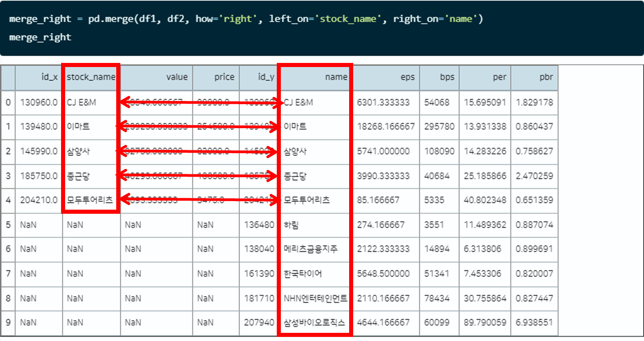Click bps value 78434
The width and height of the screenshot is (644, 341).
tap(437, 298)
